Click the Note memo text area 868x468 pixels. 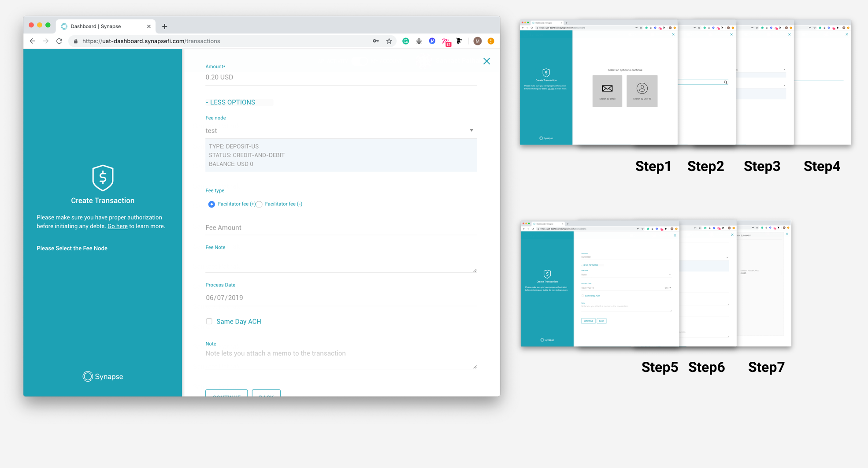coord(340,358)
